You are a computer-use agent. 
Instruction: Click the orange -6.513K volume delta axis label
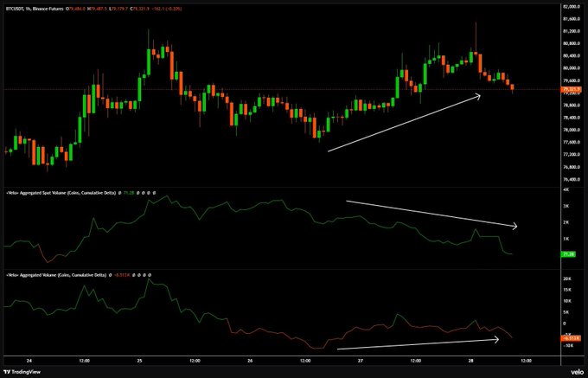point(570,338)
